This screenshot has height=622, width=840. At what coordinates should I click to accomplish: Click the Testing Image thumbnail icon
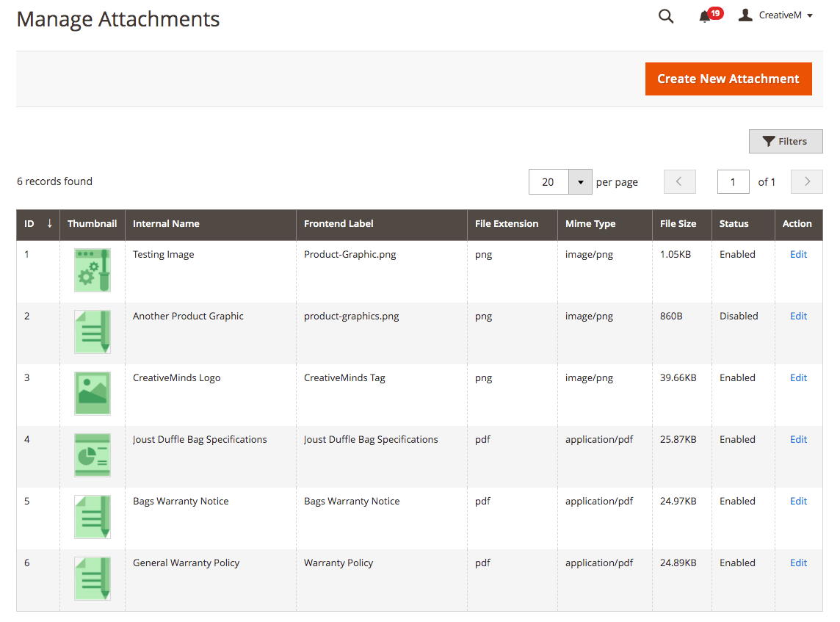click(x=93, y=270)
